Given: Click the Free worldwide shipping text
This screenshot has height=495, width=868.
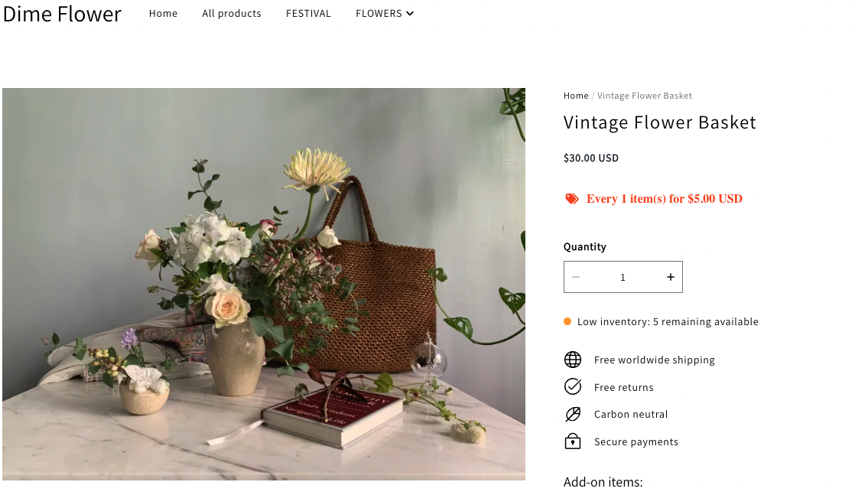Looking at the screenshot, I should pyautogui.click(x=654, y=360).
